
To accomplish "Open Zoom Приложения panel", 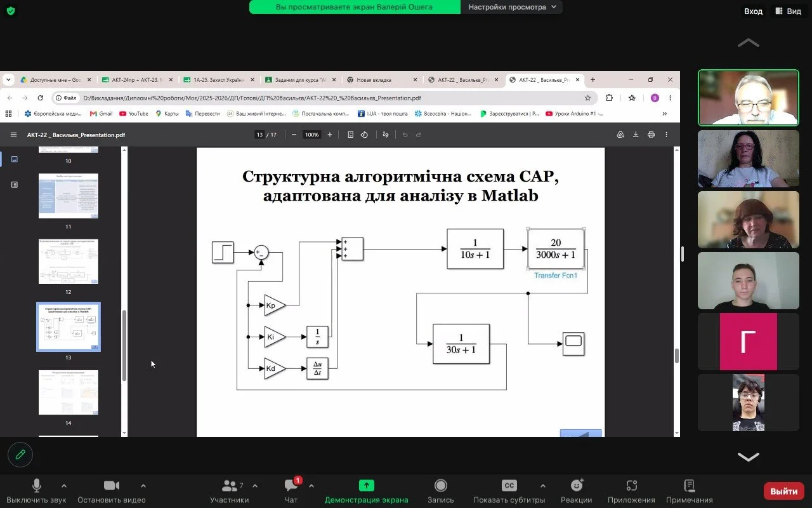I will click(x=631, y=491).
